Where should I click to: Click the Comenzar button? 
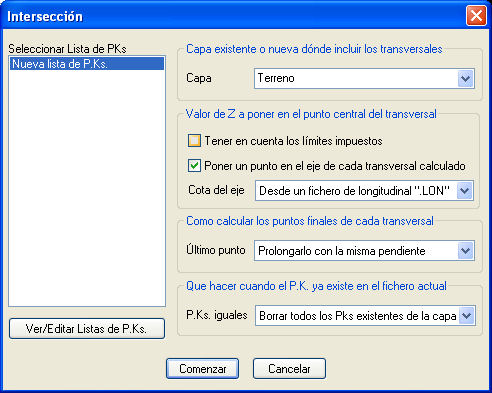[203, 369]
